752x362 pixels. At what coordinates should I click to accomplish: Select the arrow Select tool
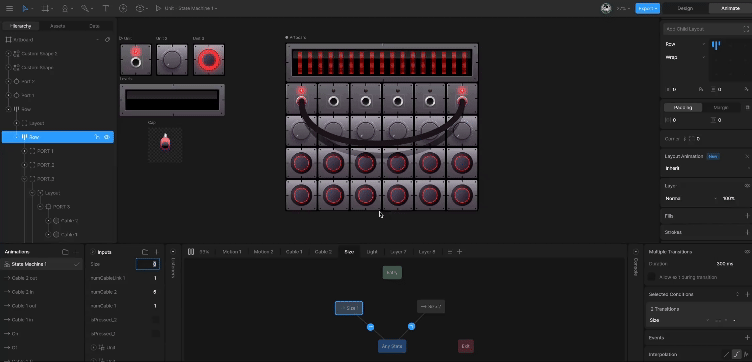[x=25, y=8]
